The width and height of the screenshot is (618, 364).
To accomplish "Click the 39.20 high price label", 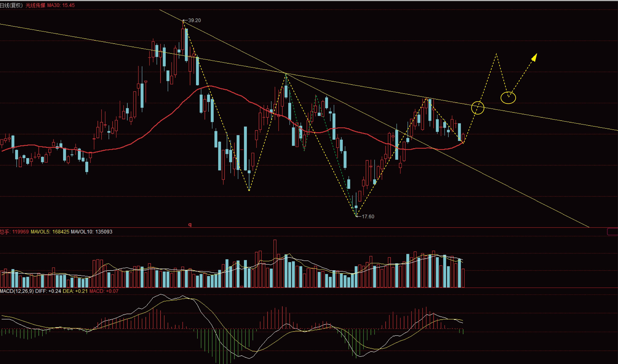I will pos(194,20).
